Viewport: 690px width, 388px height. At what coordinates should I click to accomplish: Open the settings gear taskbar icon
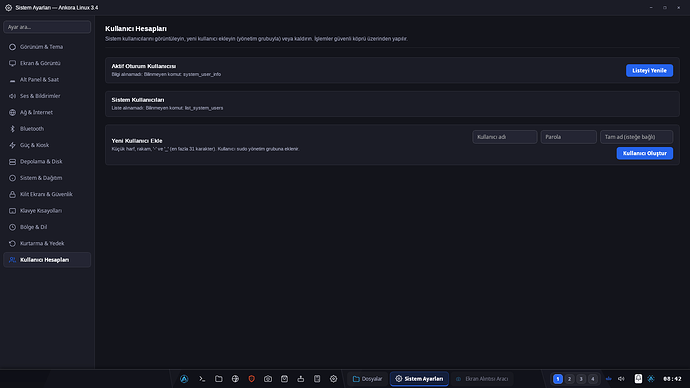(334, 379)
